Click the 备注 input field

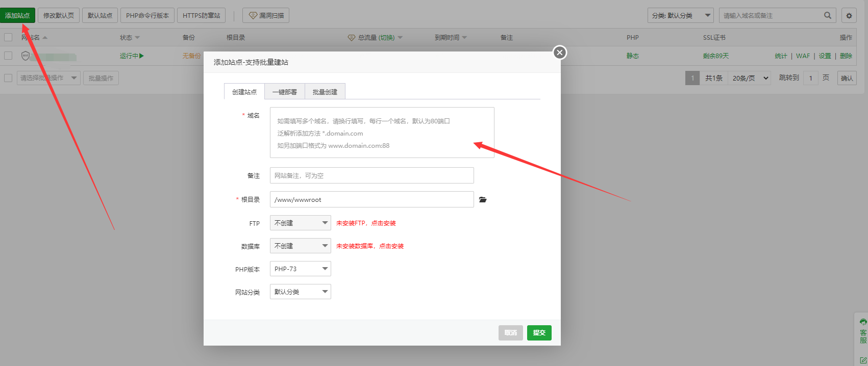372,175
